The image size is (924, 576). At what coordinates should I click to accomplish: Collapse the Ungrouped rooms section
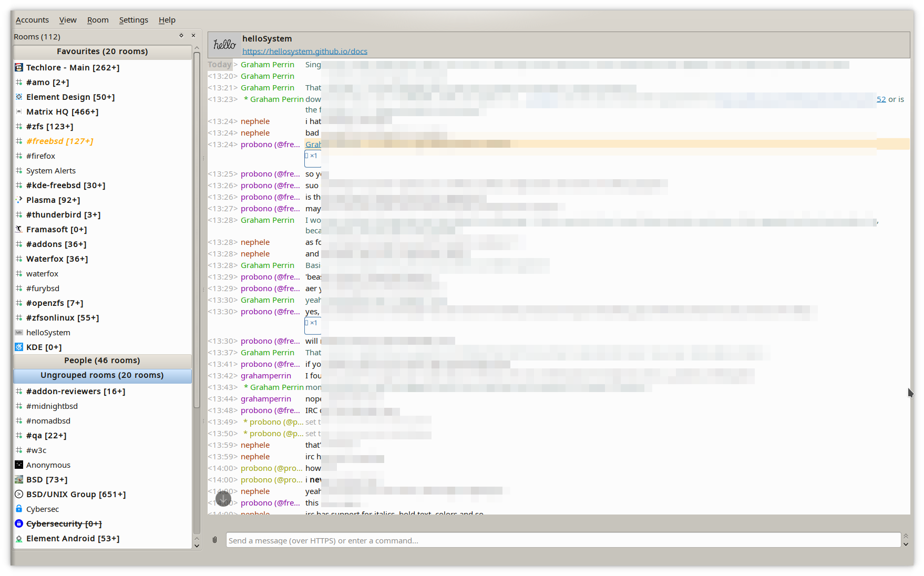[102, 375]
